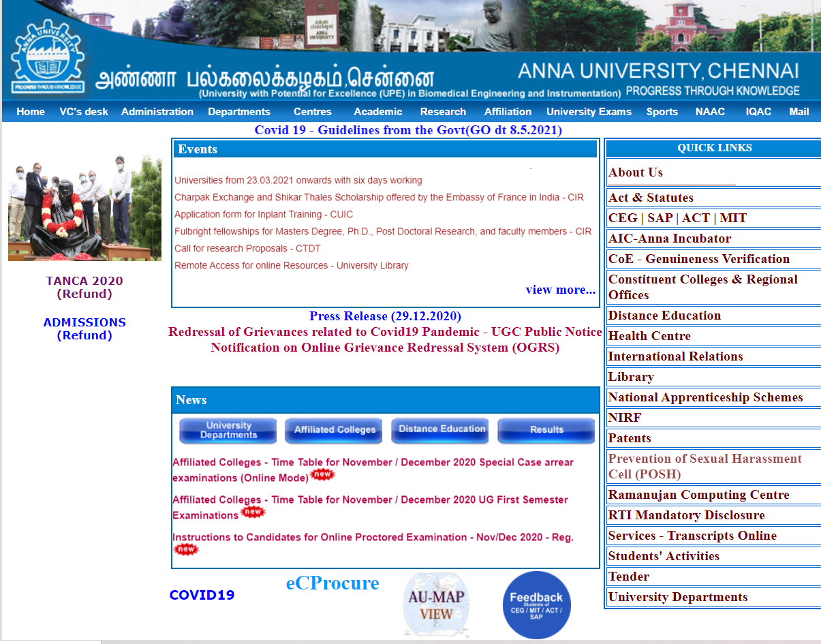Open University Exams menu item
Viewport: 821px width, 644px height.
pyautogui.click(x=589, y=112)
